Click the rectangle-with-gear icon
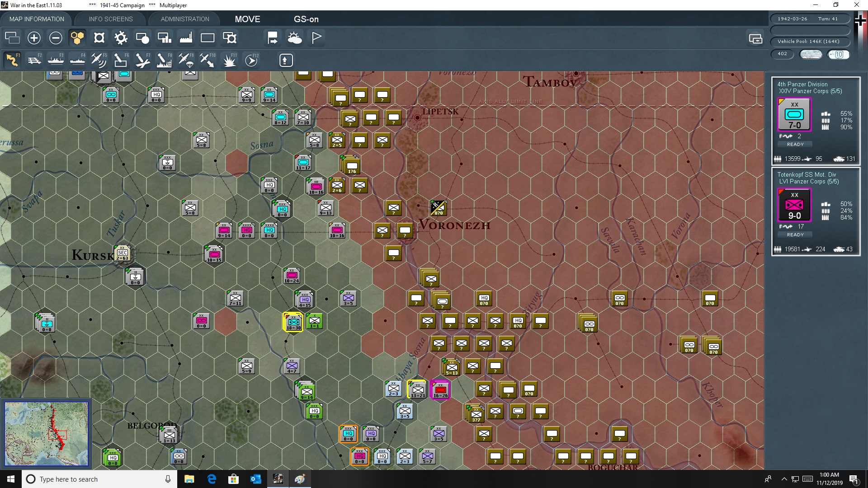Viewport: 868px width, 488px height. (x=229, y=38)
